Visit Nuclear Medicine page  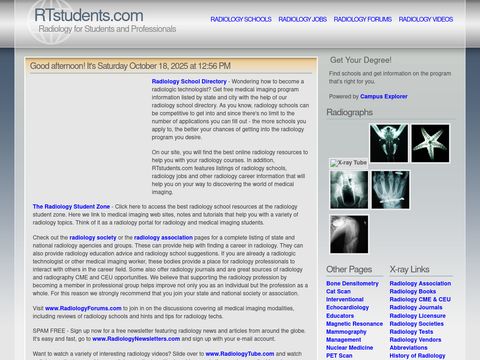[x=349, y=348]
